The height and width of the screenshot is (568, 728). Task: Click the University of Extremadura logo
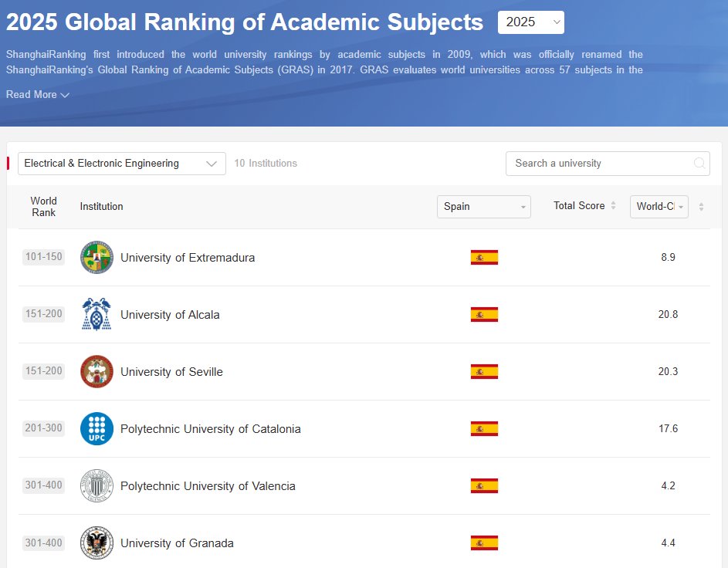click(x=97, y=257)
